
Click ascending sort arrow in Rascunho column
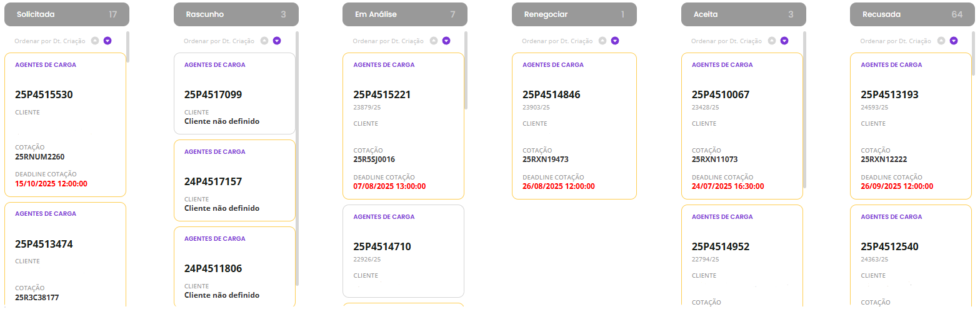pos(264,41)
